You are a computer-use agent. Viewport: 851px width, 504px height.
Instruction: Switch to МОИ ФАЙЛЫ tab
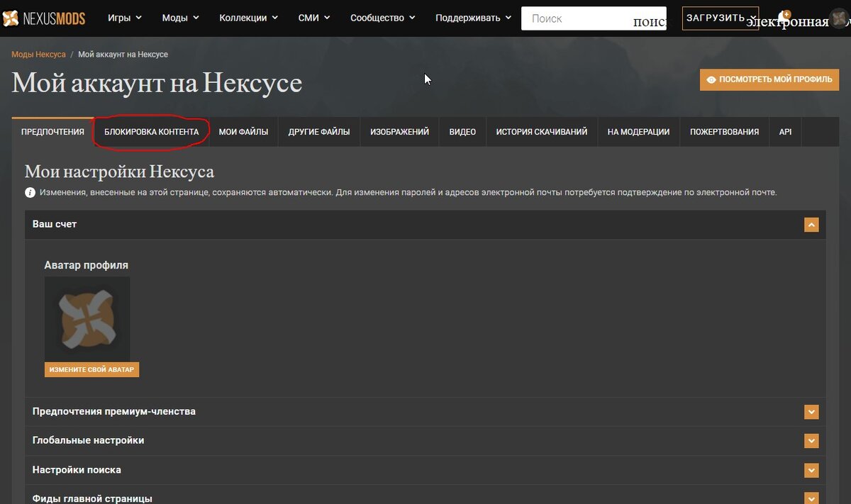pyautogui.click(x=243, y=132)
